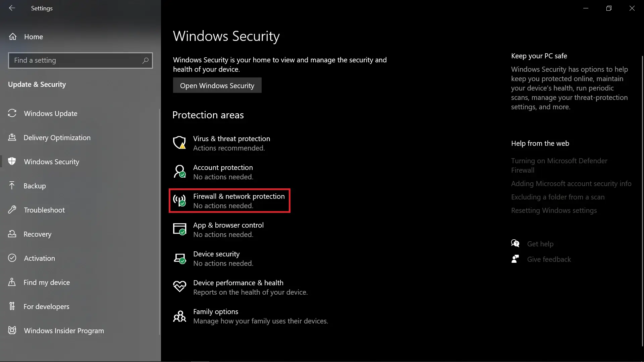Click the Device security icon

(179, 258)
